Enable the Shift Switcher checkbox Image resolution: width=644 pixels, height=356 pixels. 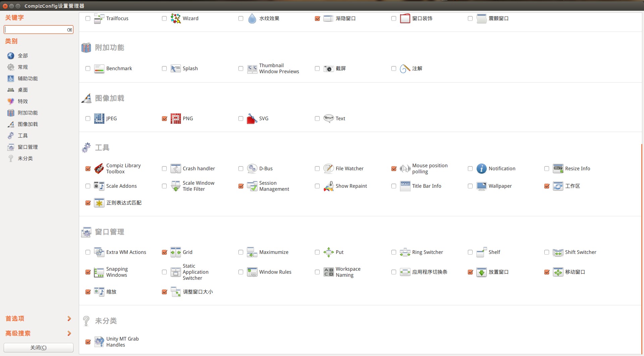pos(547,252)
